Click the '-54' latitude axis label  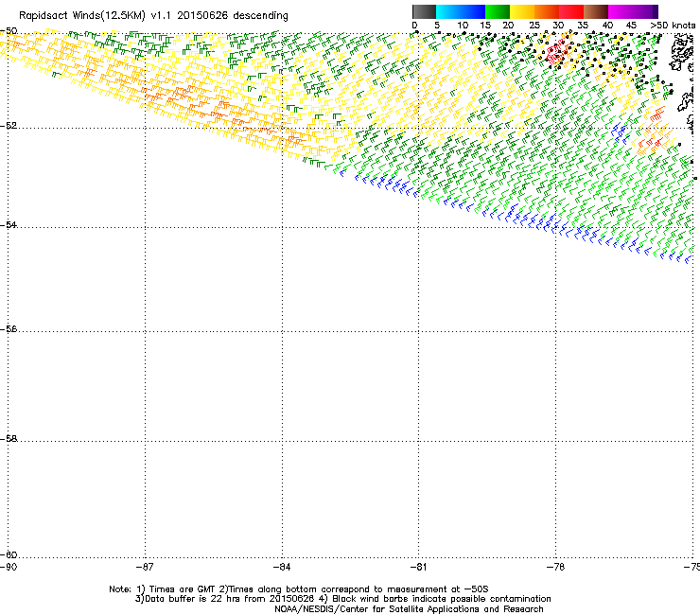(x=9, y=224)
